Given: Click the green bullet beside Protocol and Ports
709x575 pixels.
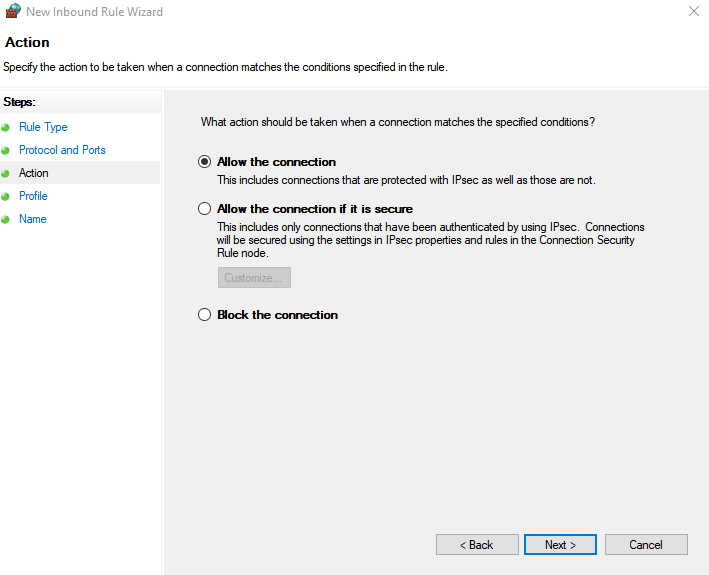Looking at the screenshot, I should coord(5,151).
